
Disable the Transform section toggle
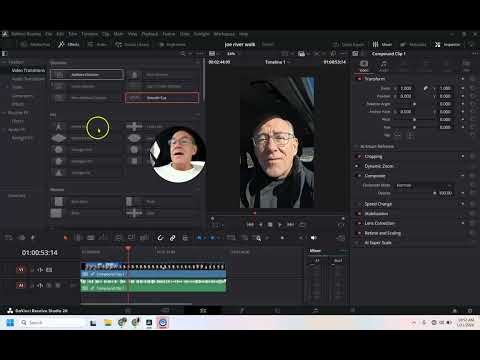(x=359, y=79)
